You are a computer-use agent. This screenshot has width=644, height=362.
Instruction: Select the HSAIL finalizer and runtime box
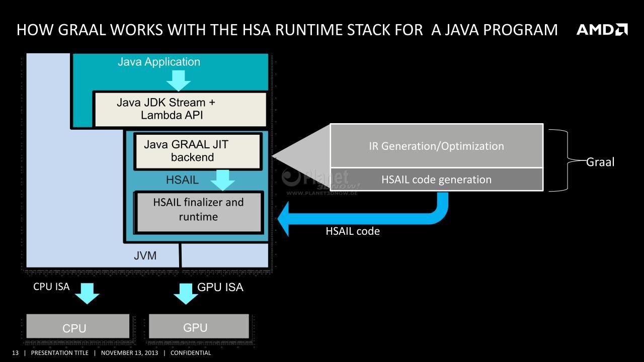(x=199, y=212)
